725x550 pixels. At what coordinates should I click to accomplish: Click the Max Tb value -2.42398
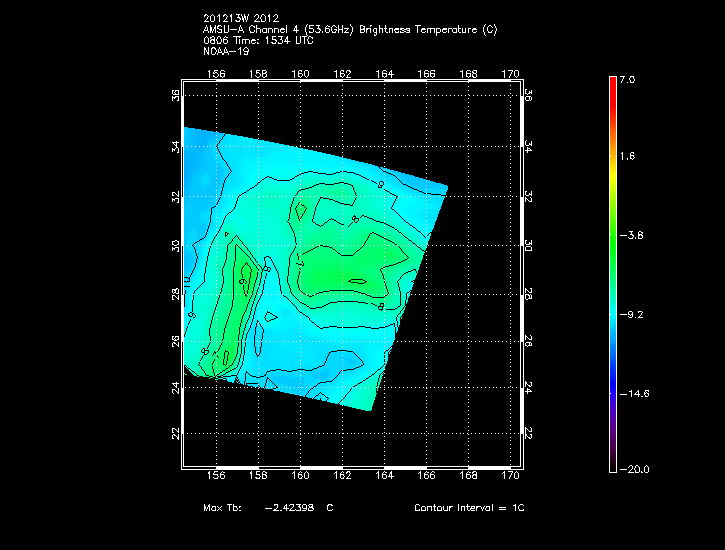292,509
